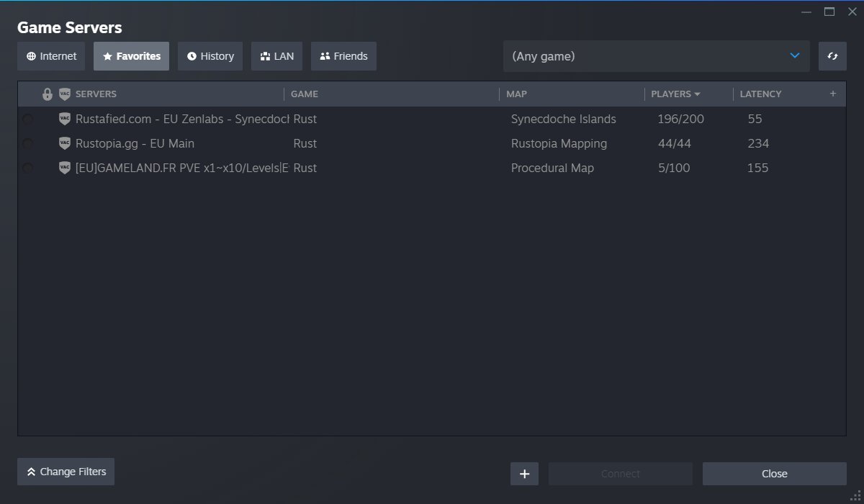
Task: Click the Synecdoche Islands map cell
Action: (x=563, y=119)
